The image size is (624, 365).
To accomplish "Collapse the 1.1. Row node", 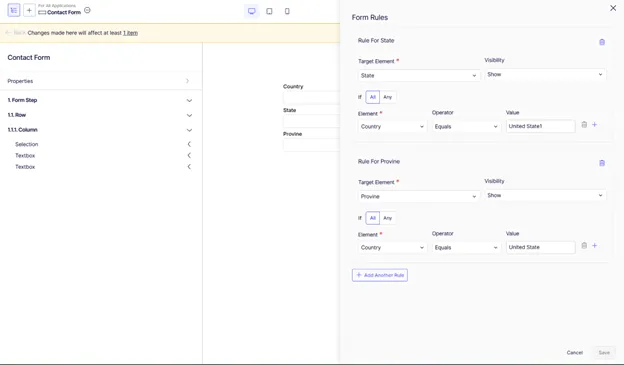I will pyautogui.click(x=189, y=115).
